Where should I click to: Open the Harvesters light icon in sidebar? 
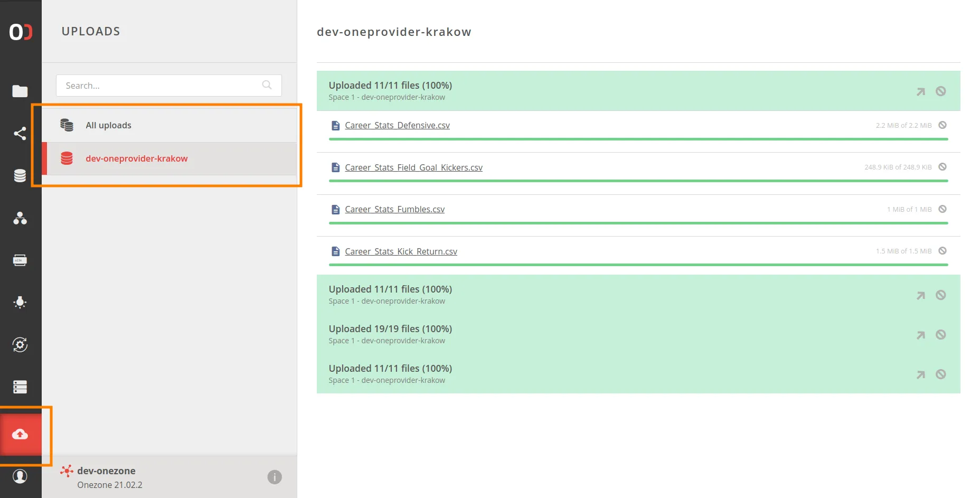[20, 303]
